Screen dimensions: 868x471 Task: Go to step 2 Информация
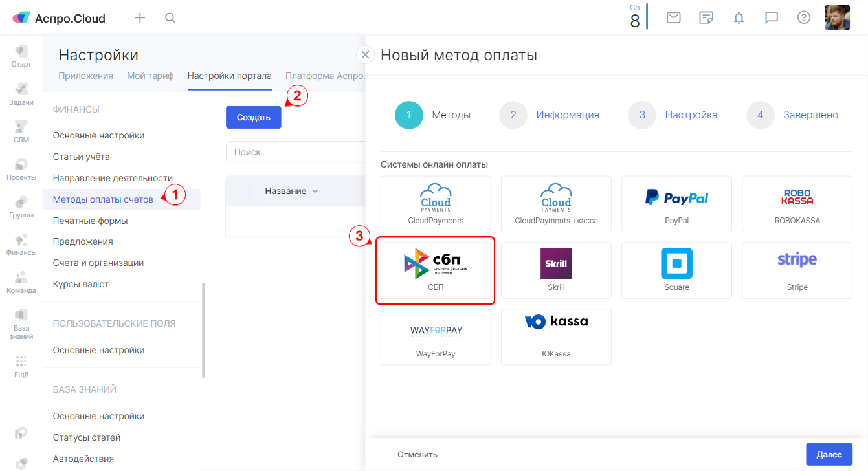click(x=550, y=115)
